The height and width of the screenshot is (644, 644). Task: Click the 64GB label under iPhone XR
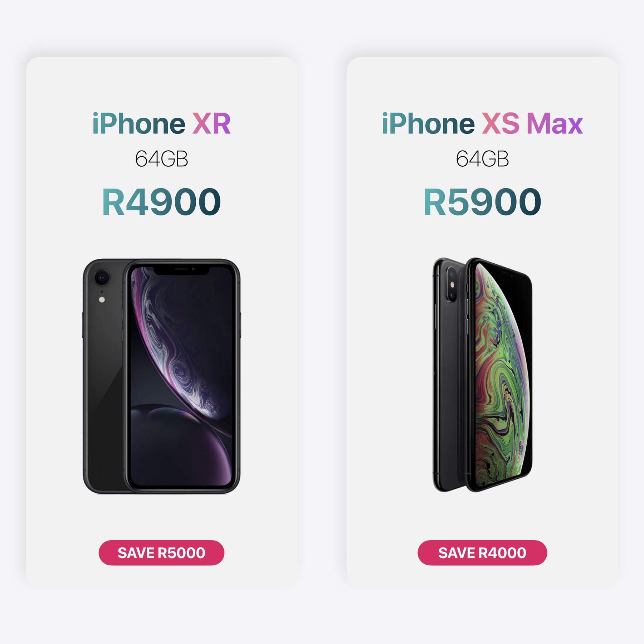[161, 159]
